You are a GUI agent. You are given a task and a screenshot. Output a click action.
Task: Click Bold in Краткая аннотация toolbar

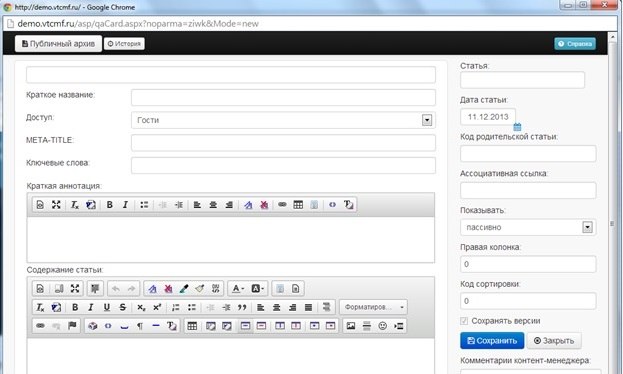[x=110, y=205]
